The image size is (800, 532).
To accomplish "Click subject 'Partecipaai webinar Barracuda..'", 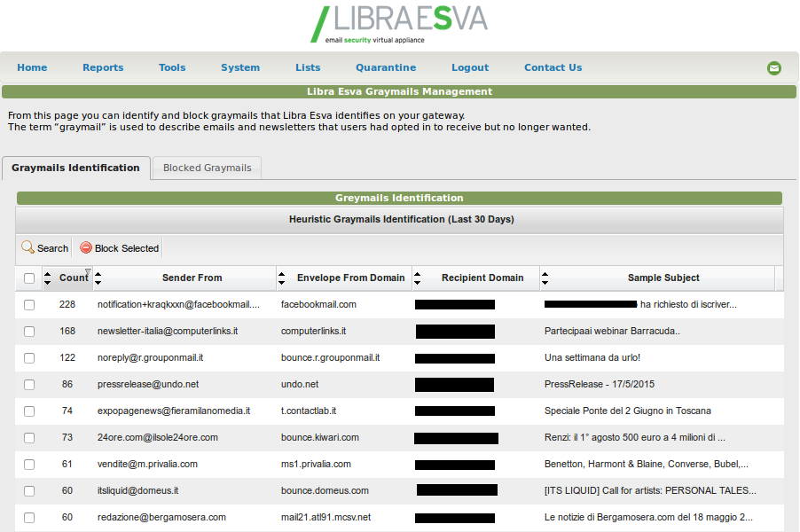I will click(612, 331).
